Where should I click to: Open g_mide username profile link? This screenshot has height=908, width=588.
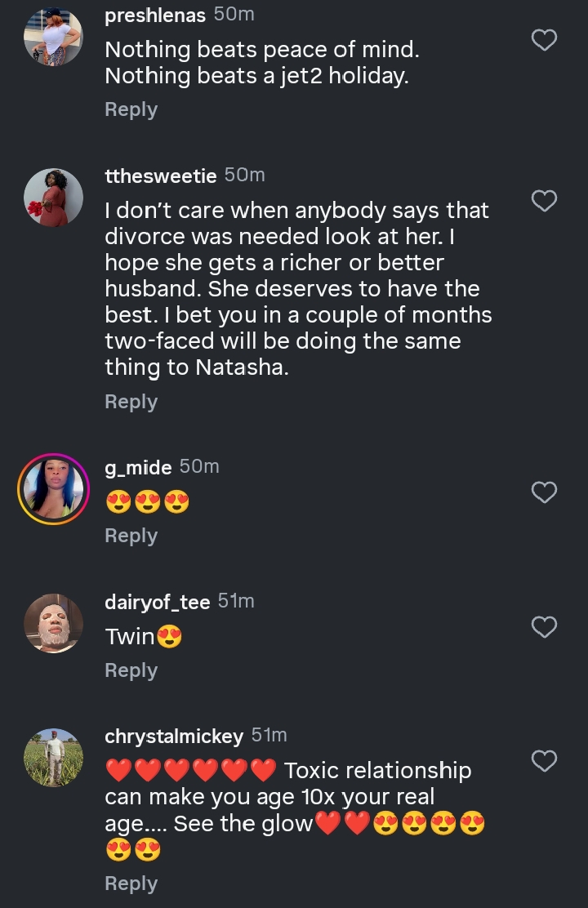pyautogui.click(x=138, y=467)
